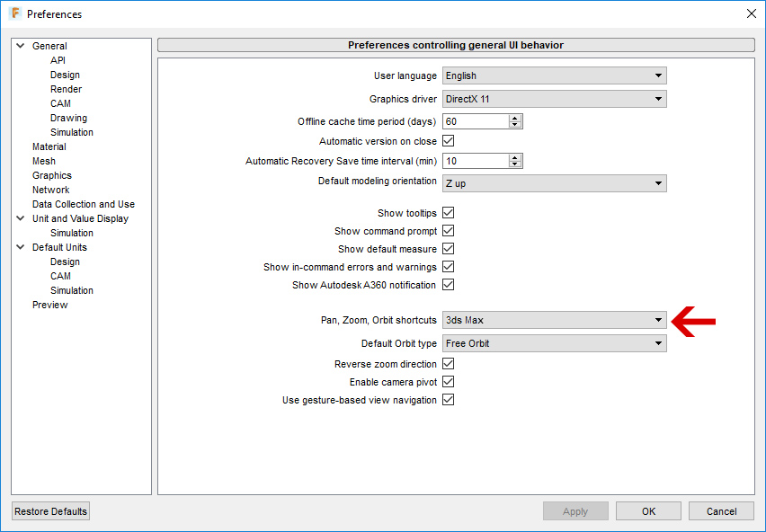Select Simulation under Unit and Value Display
The image size is (766, 532).
(x=72, y=233)
